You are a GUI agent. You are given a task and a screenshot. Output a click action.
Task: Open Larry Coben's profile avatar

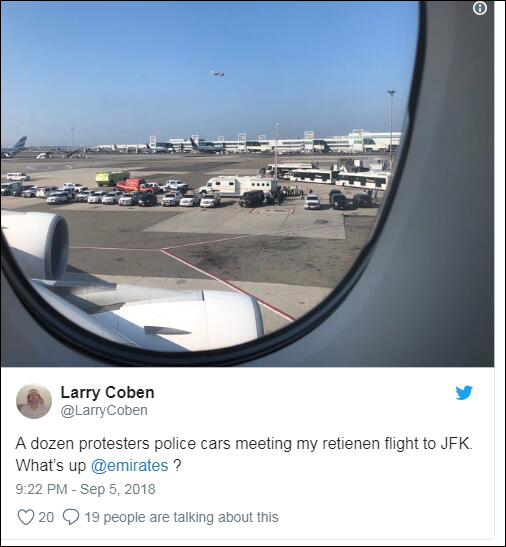pyautogui.click(x=34, y=401)
